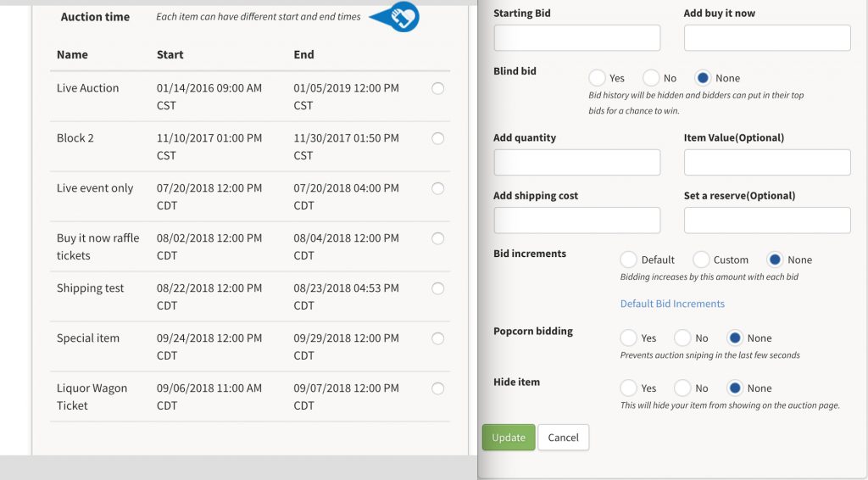Screen dimensions: 868x480
Task: Click the Start column header
Action: click(x=170, y=54)
